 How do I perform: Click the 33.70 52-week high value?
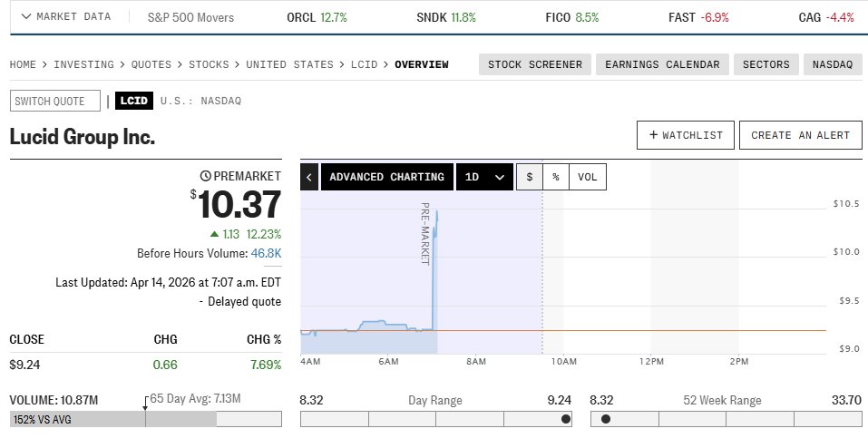[x=847, y=400]
